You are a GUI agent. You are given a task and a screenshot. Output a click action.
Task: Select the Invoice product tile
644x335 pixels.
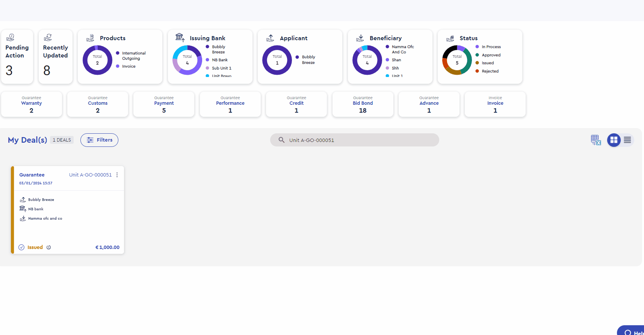[495, 104]
